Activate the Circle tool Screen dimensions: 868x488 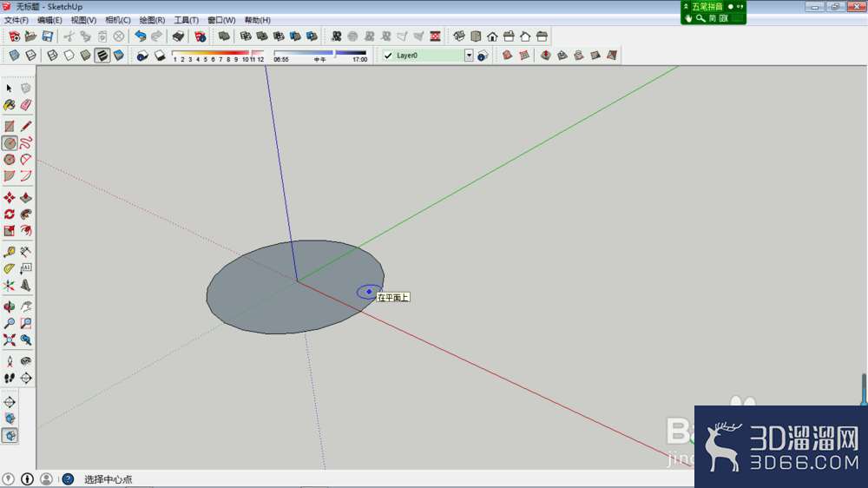10,143
